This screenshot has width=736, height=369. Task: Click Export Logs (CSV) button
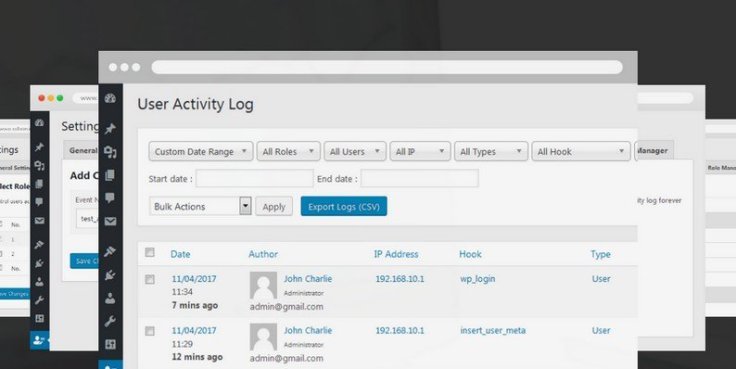pyautogui.click(x=344, y=206)
